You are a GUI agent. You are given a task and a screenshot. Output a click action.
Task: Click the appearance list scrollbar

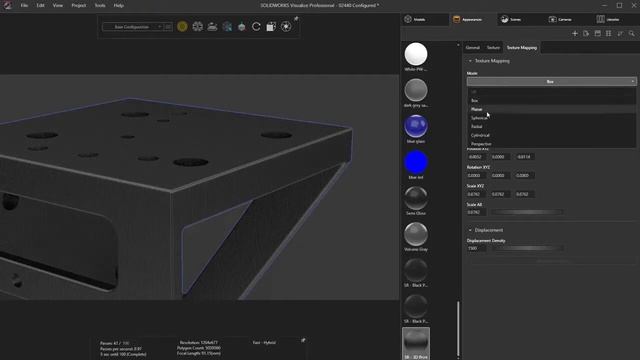pos(458,329)
